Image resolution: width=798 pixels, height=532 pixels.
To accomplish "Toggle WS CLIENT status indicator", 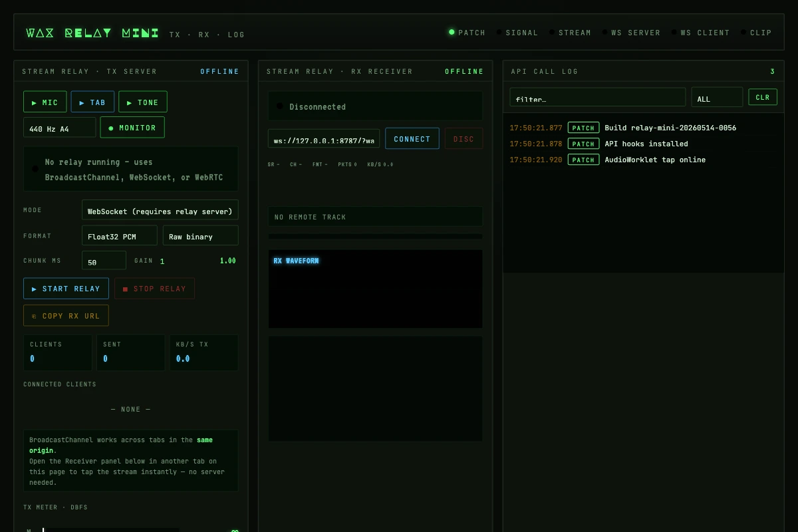I will 700,33.
